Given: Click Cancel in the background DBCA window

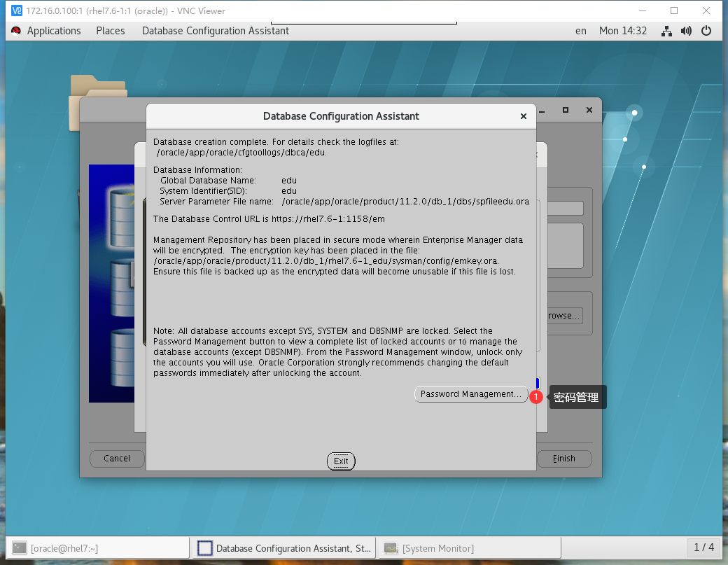Looking at the screenshot, I should (116, 458).
